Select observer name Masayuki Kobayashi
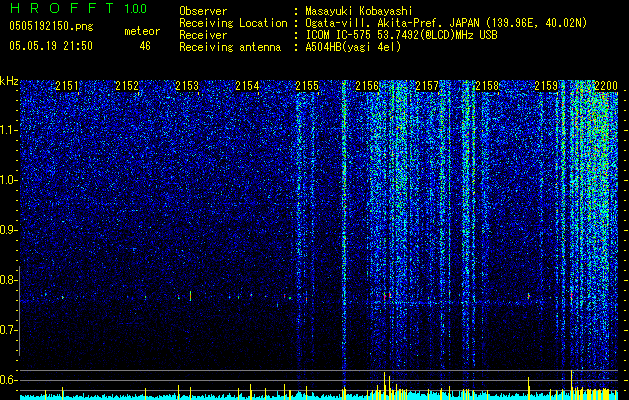 359,11
